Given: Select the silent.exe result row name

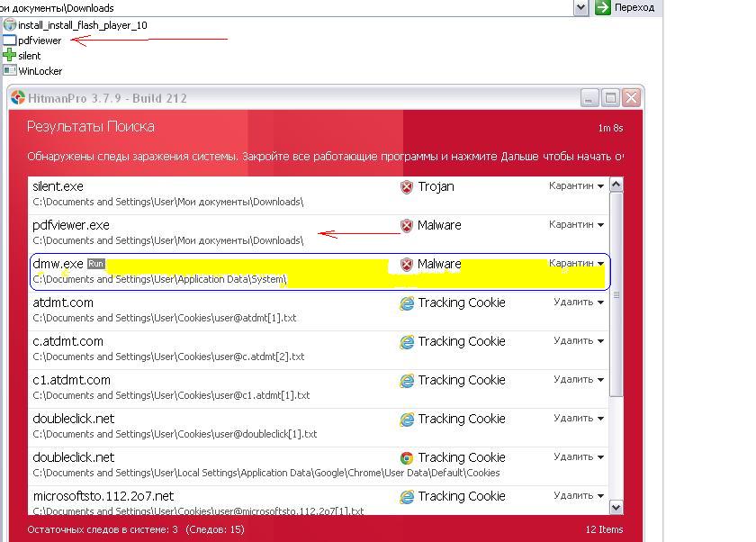Looking at the screenshot, I should pyautogui.click(x=58, y=186).
